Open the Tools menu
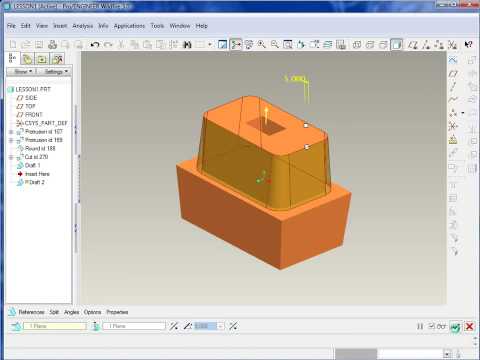Screen dimensions: 480x360 click(x=157, y=26)
